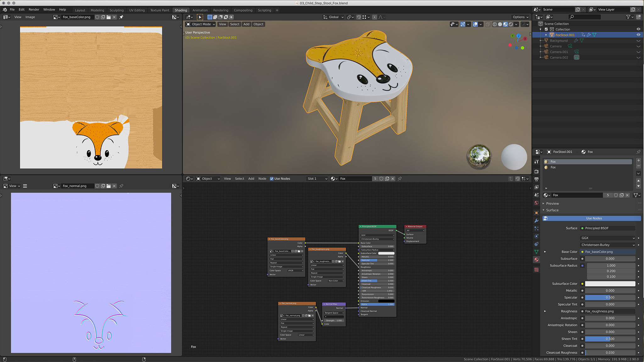Open the View Layer properties tab icon
The image size is (644, 362).
(x=536, y=187)
